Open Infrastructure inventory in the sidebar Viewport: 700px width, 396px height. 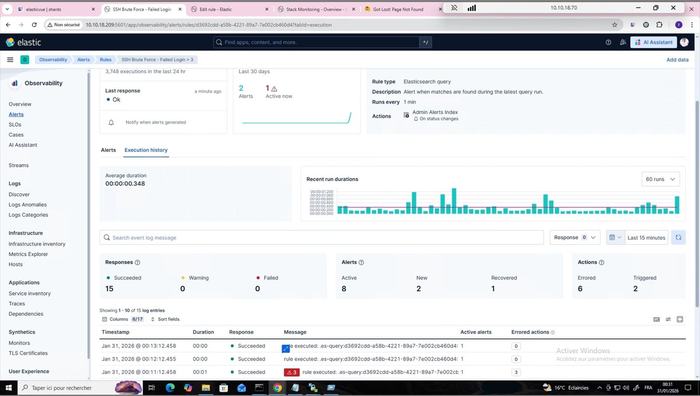coord(37,244)
